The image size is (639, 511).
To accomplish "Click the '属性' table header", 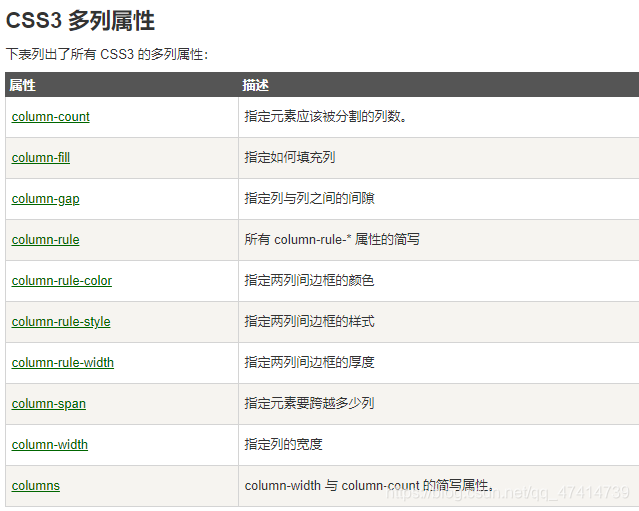I will [x=22, y=85].
